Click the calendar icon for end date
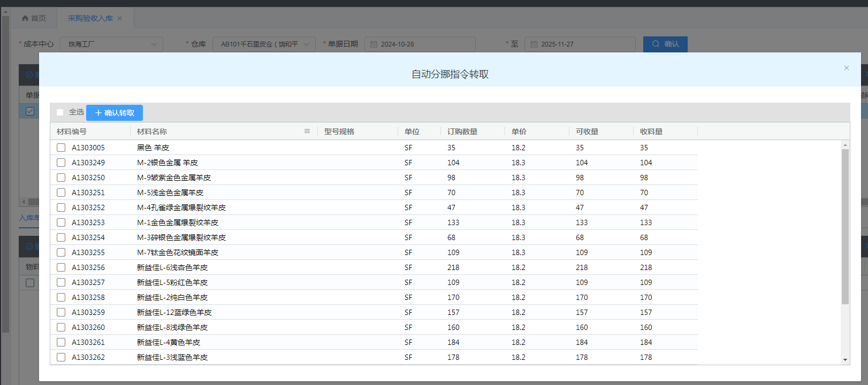This screenshot has width=868, height=385. [x=534, y=44]
